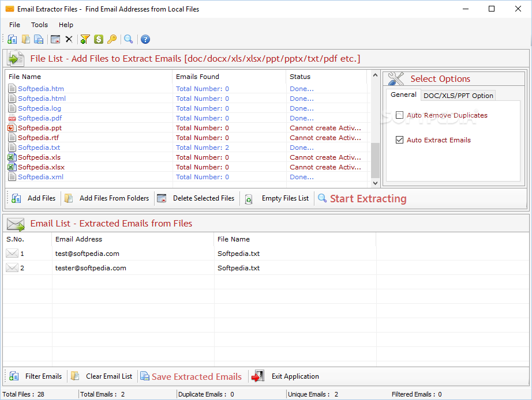Click the yellow funnel filter toolbar icon
This screenshot has height=400, width=532.
(85, 39)
